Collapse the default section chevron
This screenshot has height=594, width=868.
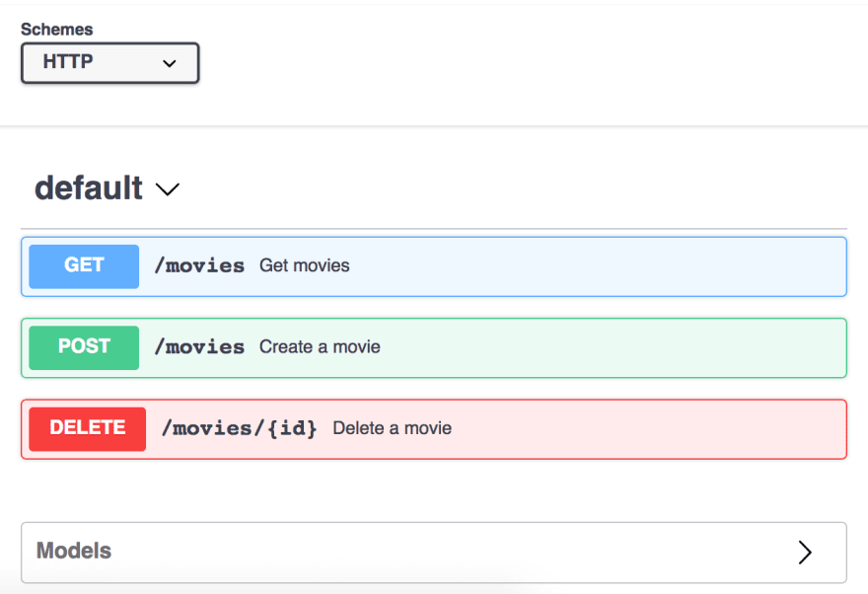click(167, 189)
